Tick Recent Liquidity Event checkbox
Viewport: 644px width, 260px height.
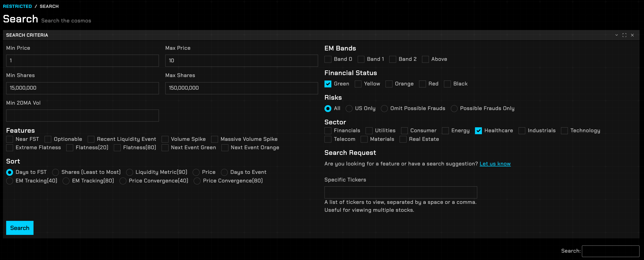91,139
